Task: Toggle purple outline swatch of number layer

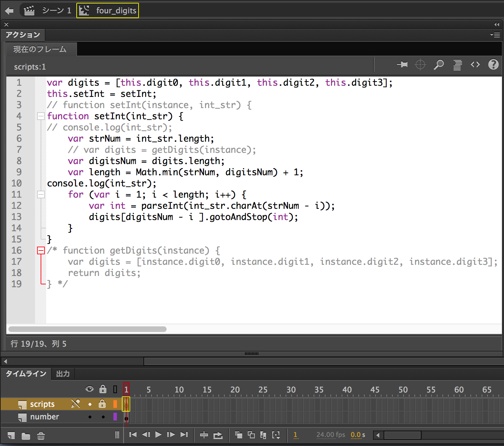Action: point(115,417)
